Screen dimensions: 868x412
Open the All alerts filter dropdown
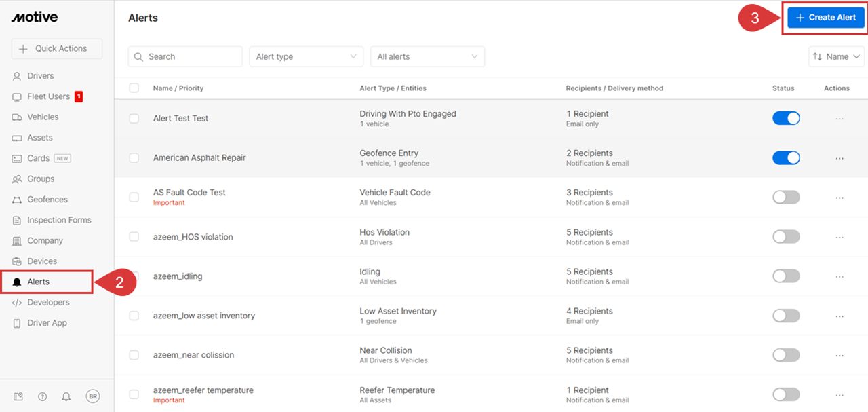pyautogui.click(x=427, y=56)
